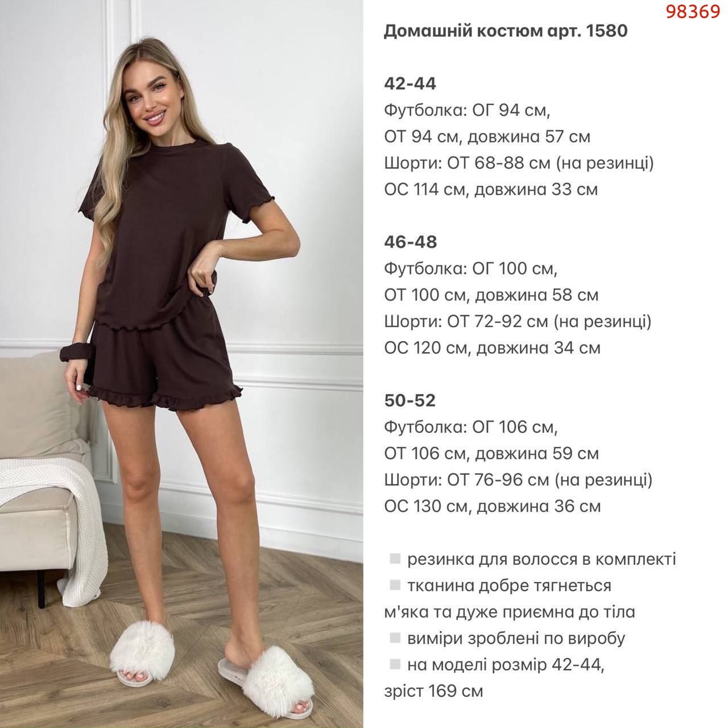The height and width of the screenshot is (728, 728).
Task: Click the square bullet before тканина добре тягнеться
Action: 395,585
